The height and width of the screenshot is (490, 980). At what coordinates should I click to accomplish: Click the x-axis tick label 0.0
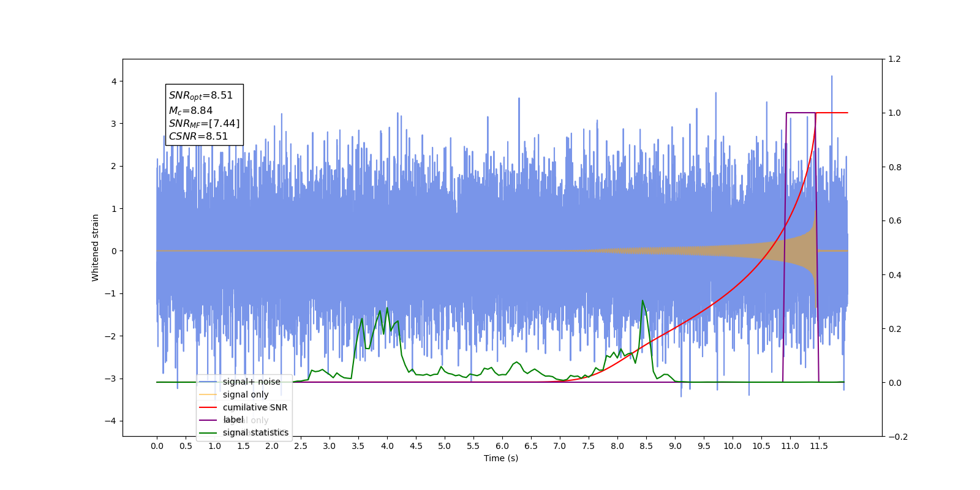tap(157, 446)
